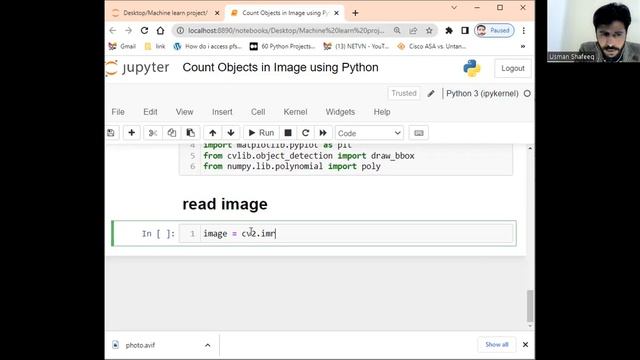This screenshot has width=640, height=360.
Task: Copy selected cells icon in toolbar
Action: [x=172, y=133]
